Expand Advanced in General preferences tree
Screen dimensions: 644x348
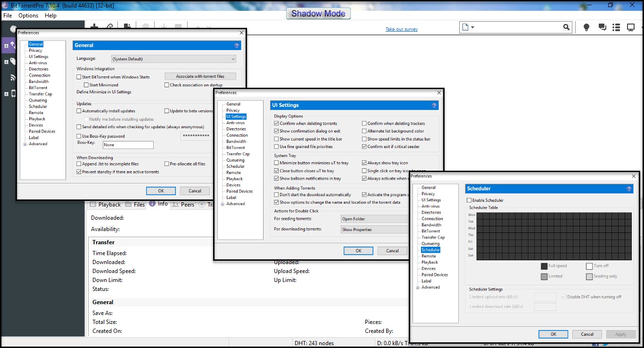coord(25,144)
